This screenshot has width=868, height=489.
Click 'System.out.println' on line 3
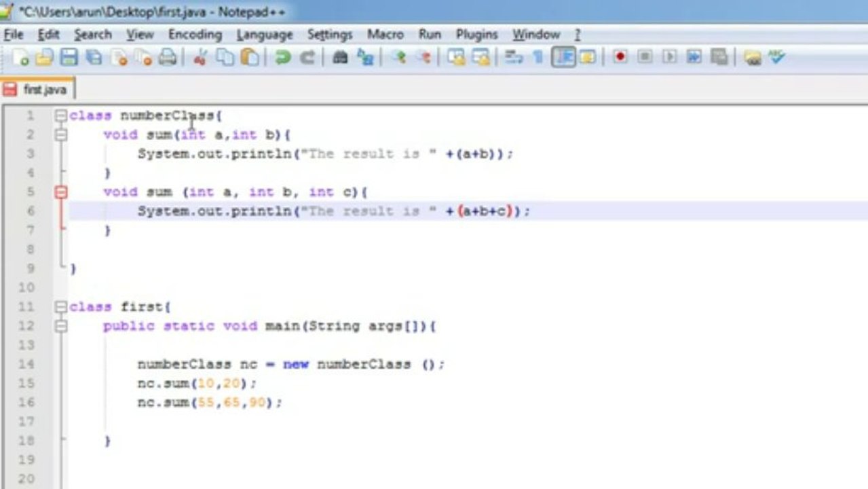click(x=214, y=154)
